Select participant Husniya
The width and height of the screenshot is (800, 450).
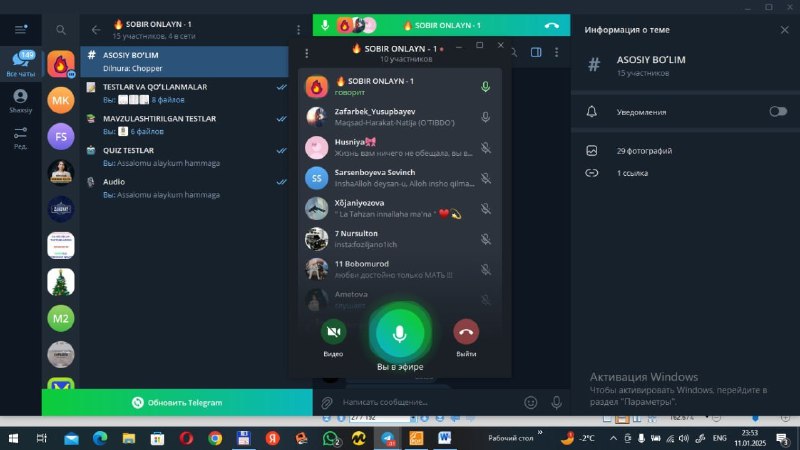click(399, 147)
